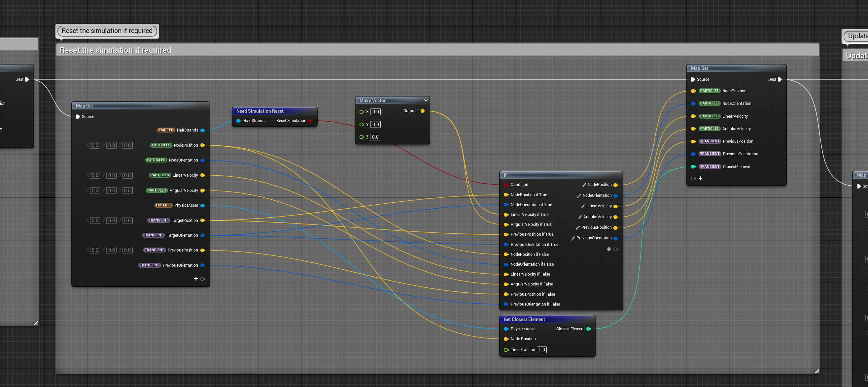
Task: Click the Time Fraction value field
Action: (x=541, y=350)
